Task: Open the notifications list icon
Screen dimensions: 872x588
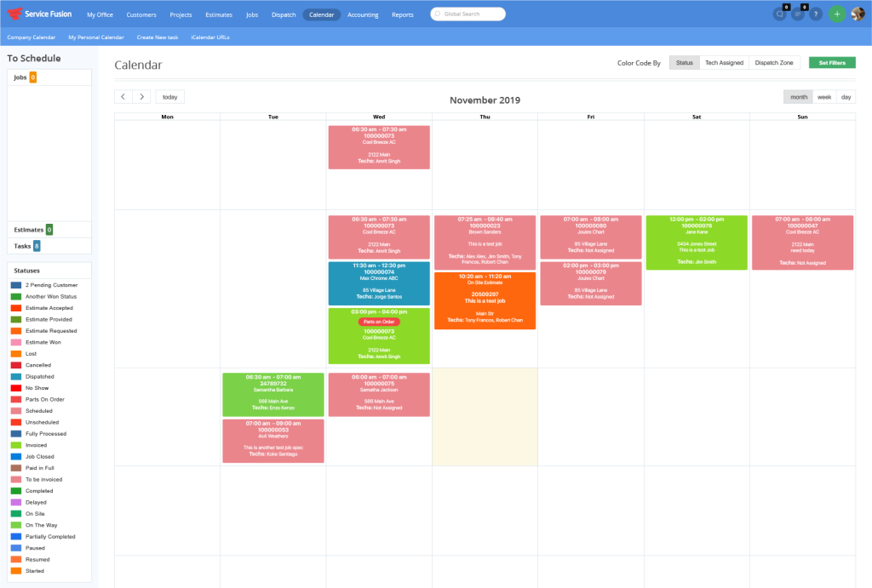Action: point(798,14)
